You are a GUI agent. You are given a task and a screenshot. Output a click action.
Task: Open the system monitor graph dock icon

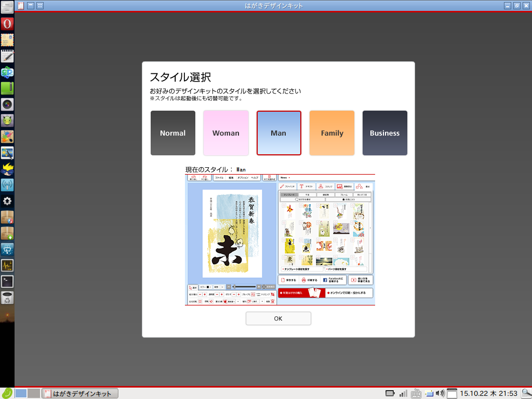7,265
